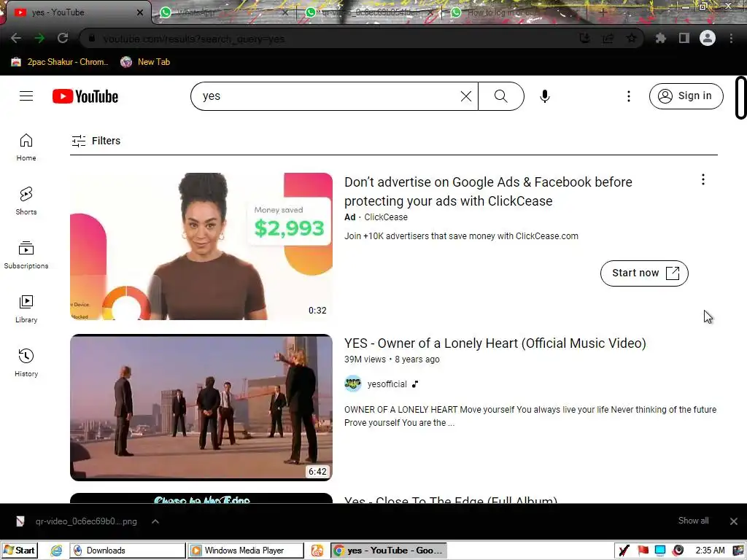747x560 pixels.
Task: Click the yesofficial channel avatar
Action: [353, 384]
